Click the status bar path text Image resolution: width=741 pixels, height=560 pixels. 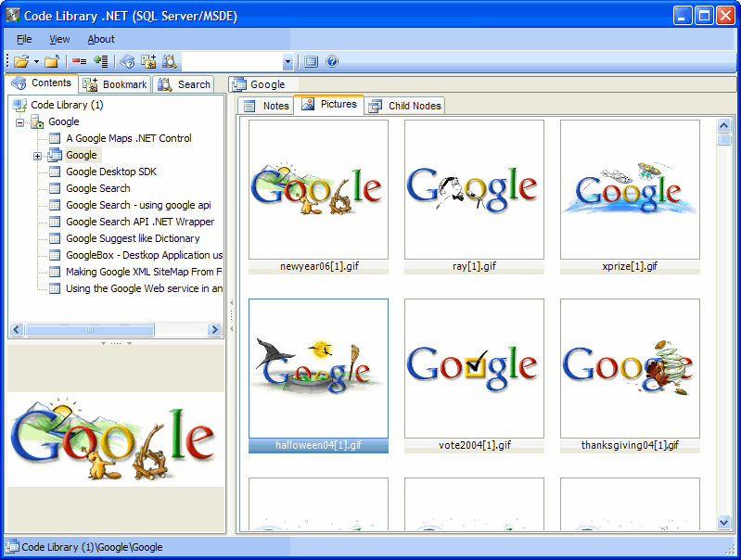pyautogui.click(x=92, y=547)
